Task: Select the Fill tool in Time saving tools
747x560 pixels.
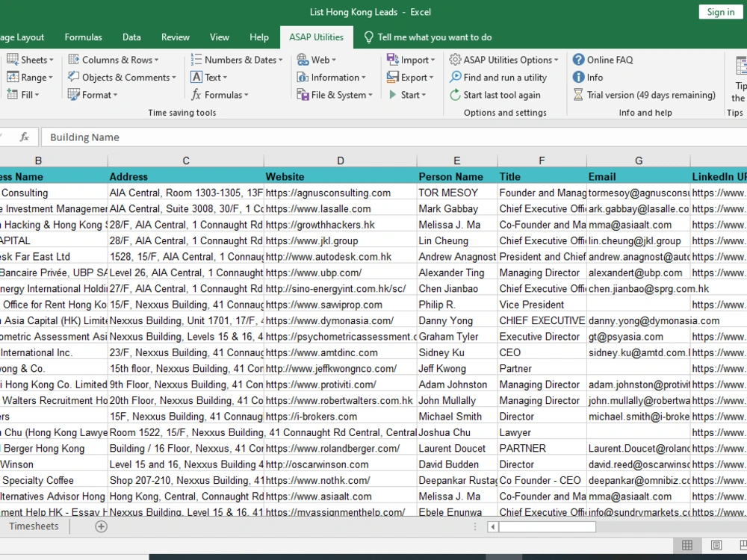Action: pyautogui.click(x=22, y=94)
